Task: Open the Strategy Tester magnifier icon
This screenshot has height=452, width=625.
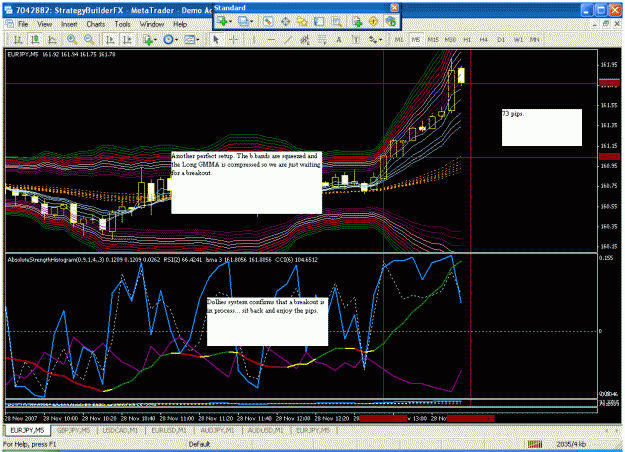Action: click(337, 22)
